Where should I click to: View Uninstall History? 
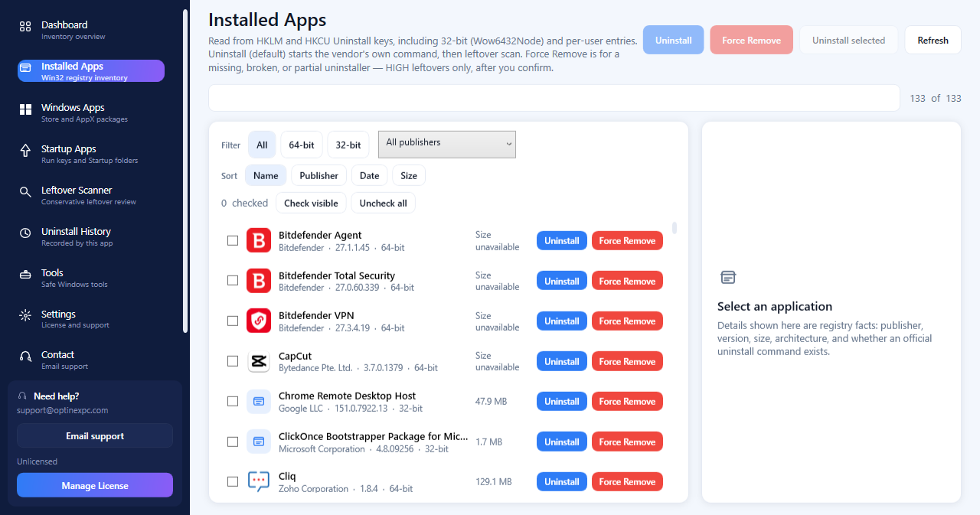click(x=91, y=236)
